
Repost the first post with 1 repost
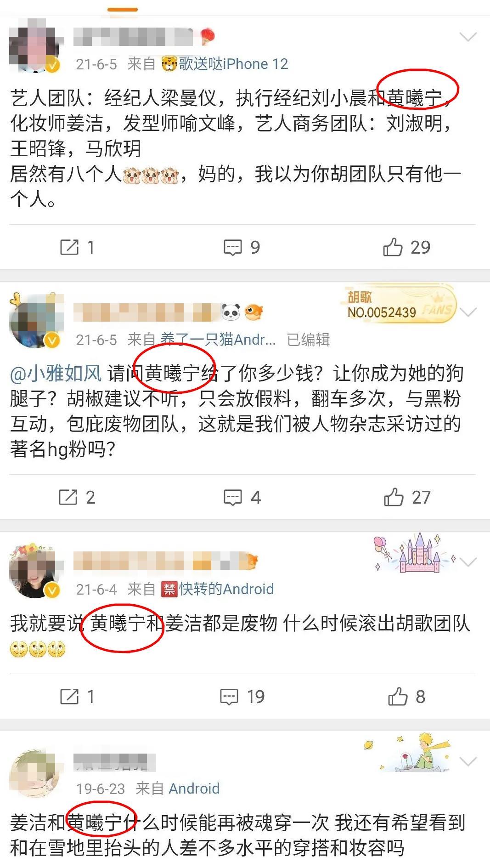click(77, 247)
